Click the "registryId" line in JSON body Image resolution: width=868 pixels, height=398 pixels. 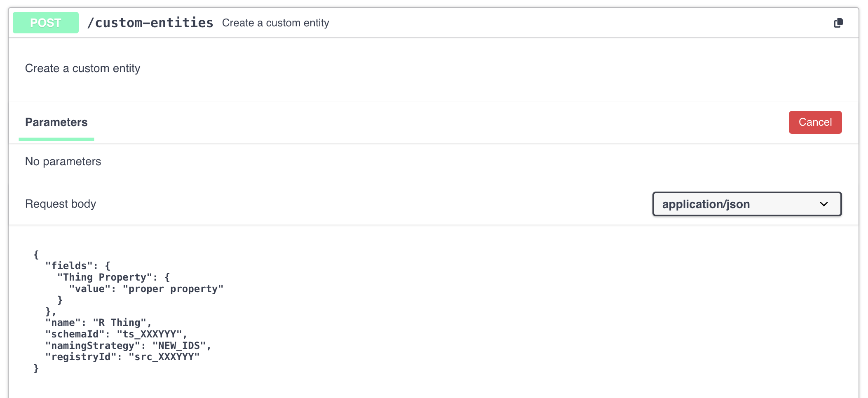[122, 357]
